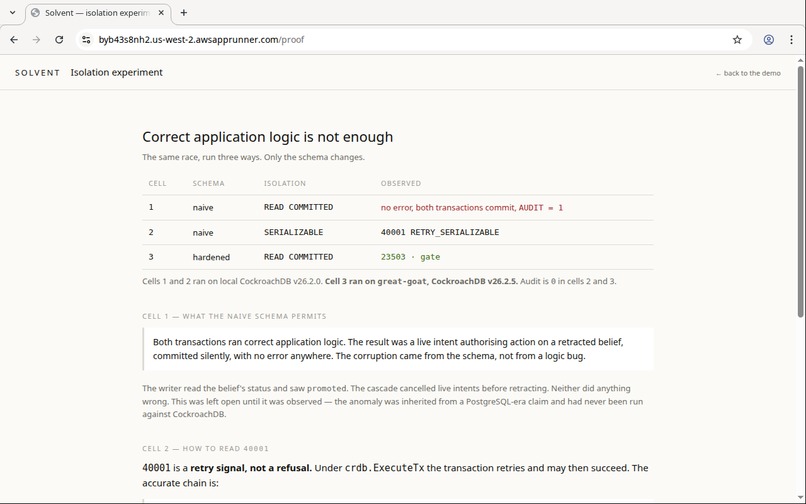Click the scrollbar up arrow

801,60
